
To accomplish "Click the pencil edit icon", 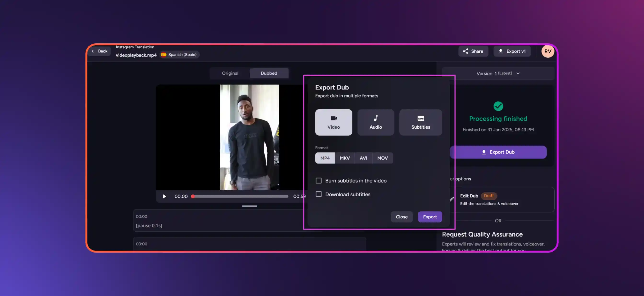I will pos(452,199).
